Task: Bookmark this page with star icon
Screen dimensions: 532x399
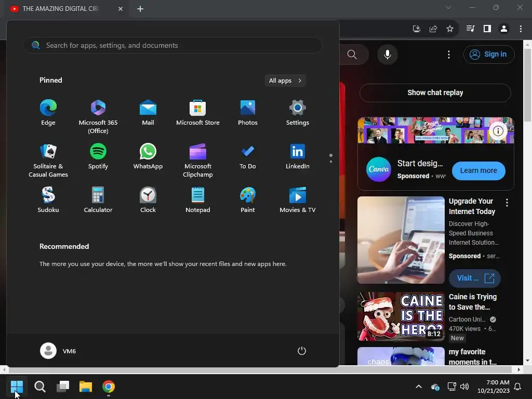Action: point(450,29)
